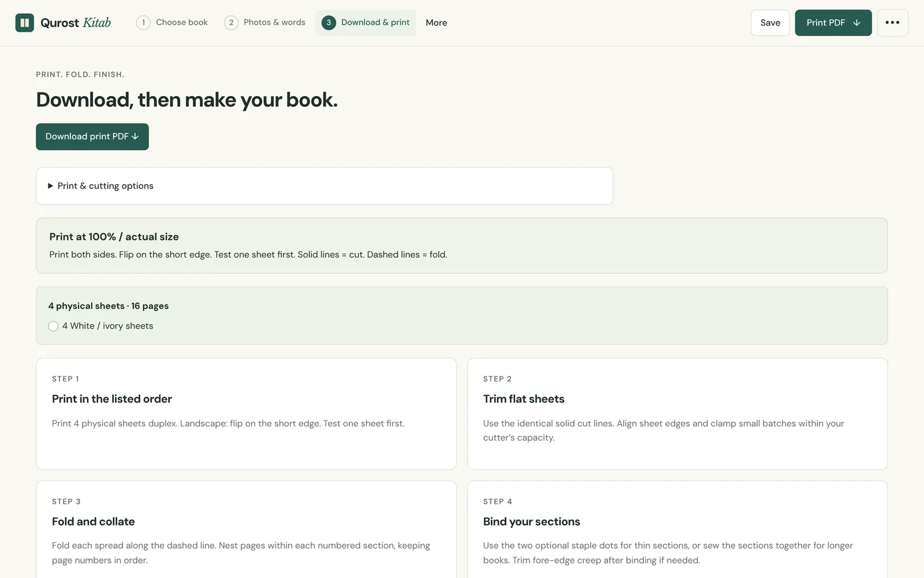Open the three-dots overflow menu
This screenshot has height=578, width=924.
tap(892, 23)
